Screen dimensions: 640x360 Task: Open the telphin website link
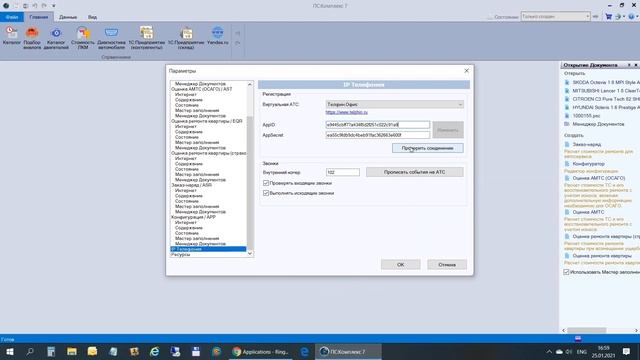[347, 112]
